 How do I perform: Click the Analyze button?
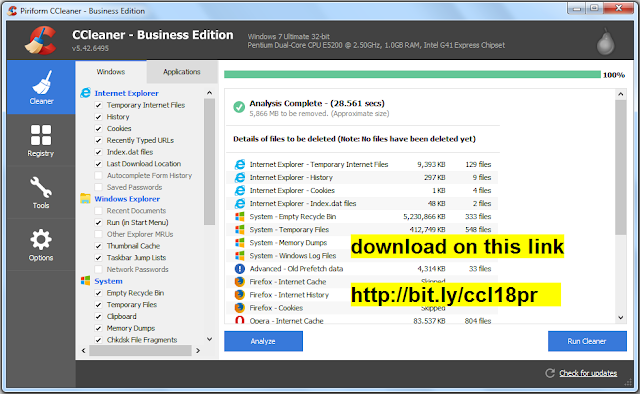click(x=263, y=341)
